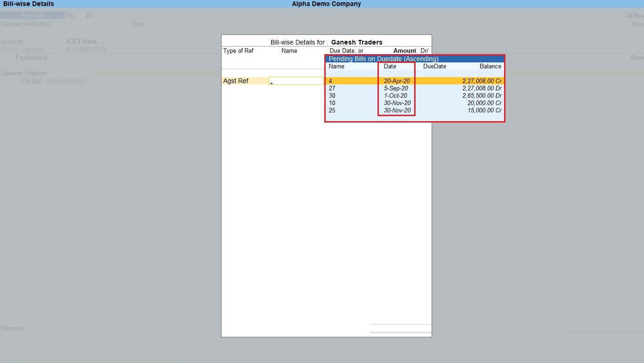Click the highlighted Receipt voucher type button
This screenshot has height=363, width=644.
click(x=33, y=15)
